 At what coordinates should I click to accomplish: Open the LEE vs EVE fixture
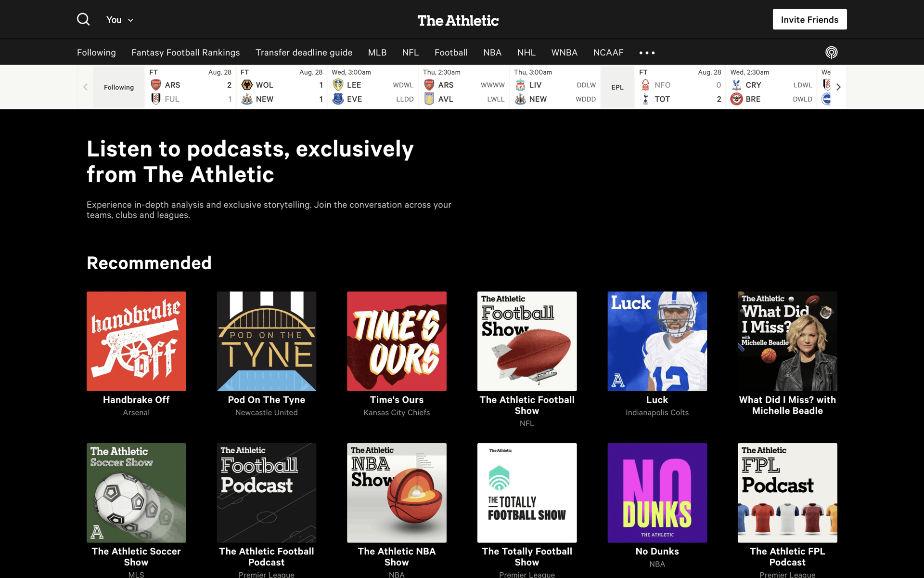point(373,87)
